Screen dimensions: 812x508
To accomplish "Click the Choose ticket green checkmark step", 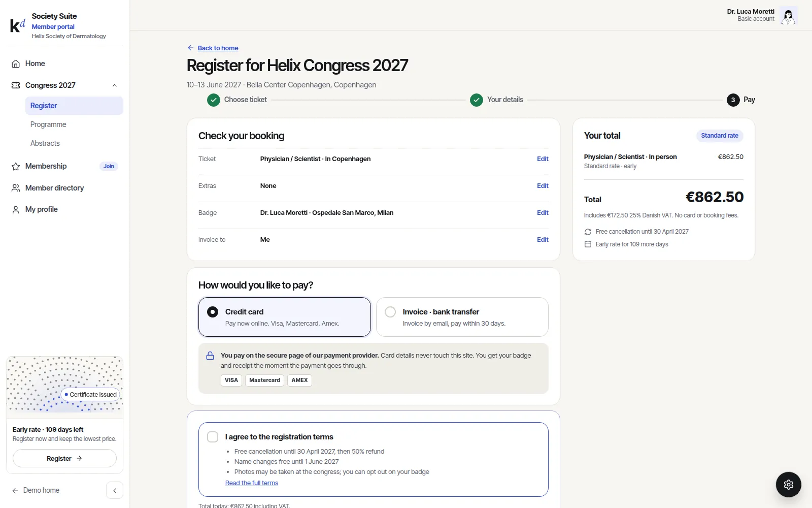I will 214,100.
